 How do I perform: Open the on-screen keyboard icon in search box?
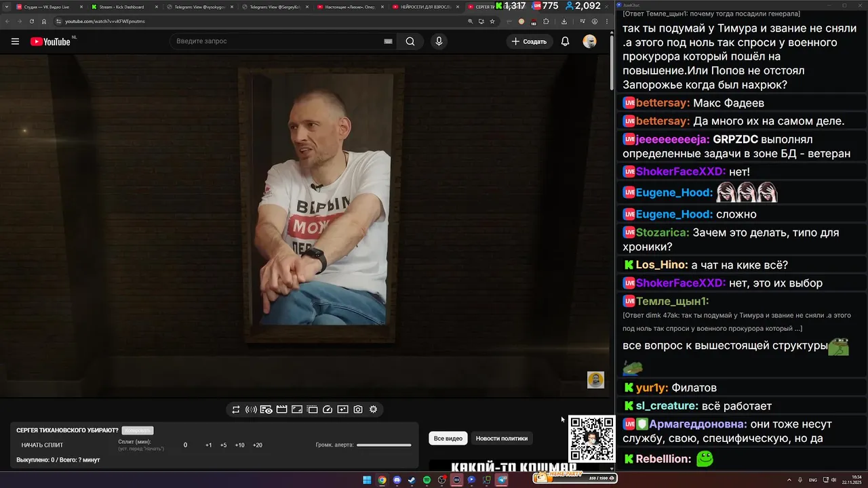[x=388, y=41]
